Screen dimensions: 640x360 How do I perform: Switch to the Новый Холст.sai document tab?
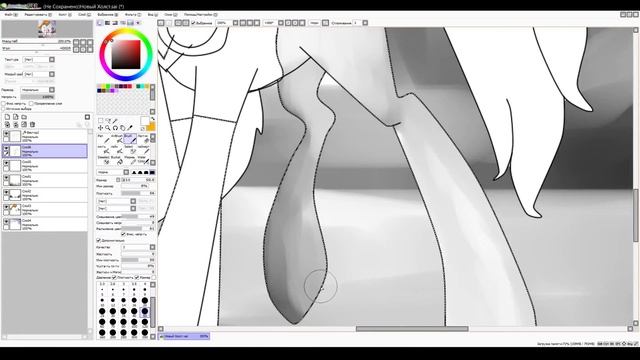pyautogui.click(x=184, y=336)
